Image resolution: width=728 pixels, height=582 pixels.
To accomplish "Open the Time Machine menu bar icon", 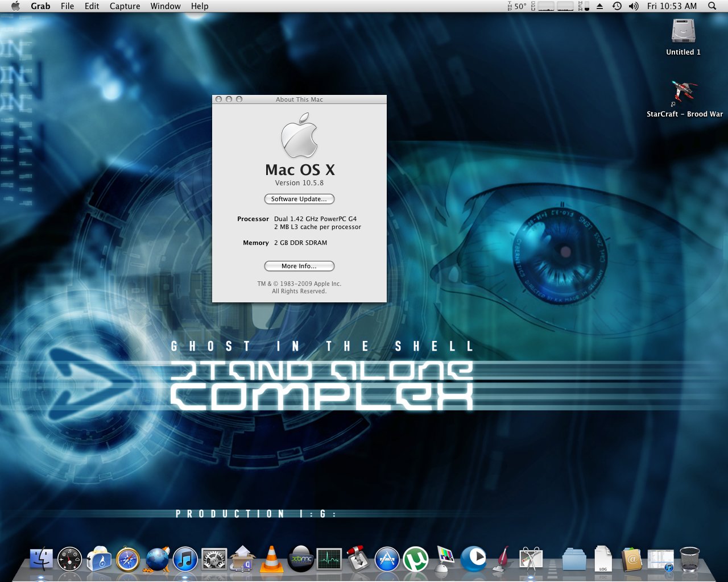I will coord(617,6).
